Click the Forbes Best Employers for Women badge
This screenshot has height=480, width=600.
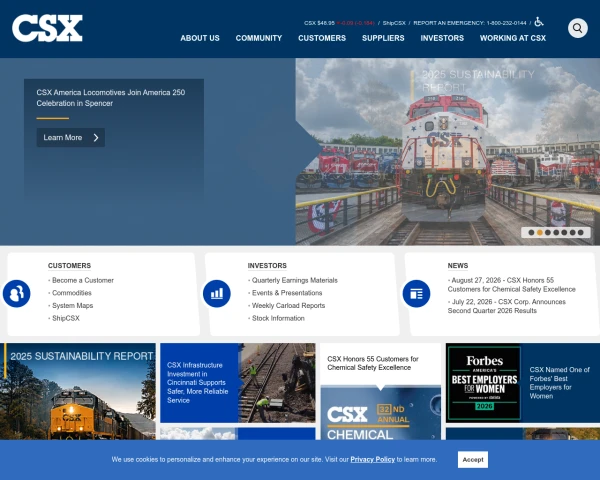pyautogui.click(x=484, y=383)
